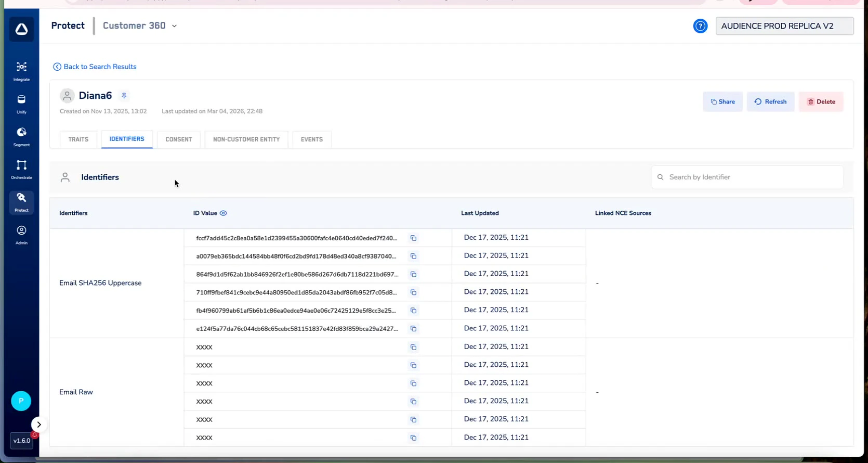This screenshot has width=868, height=463.
Task: Copy the last Email Raw XXXX value
Action: pyautogui.click(x=413, y=438)
